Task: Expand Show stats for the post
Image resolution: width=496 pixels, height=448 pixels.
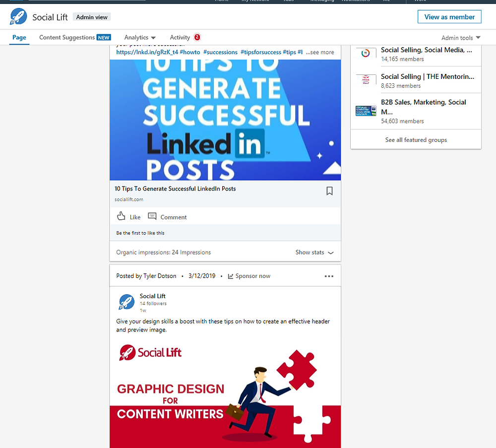Action: [314, 252]
